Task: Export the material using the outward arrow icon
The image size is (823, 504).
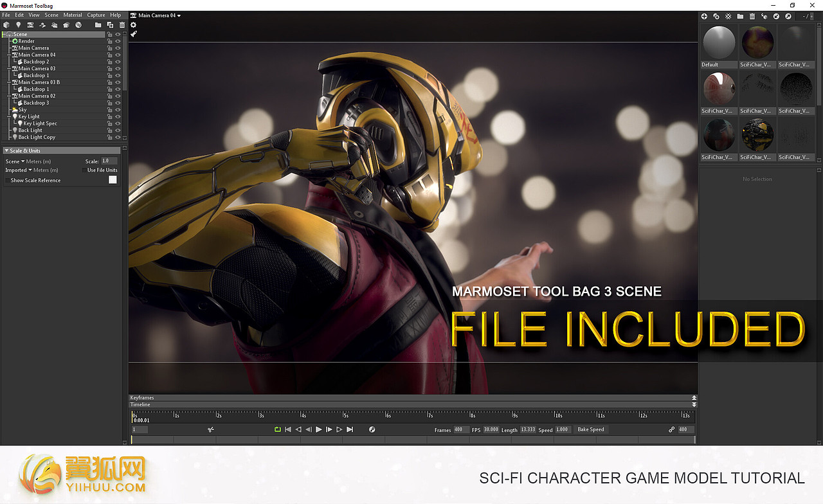Action: coord(788,16)
